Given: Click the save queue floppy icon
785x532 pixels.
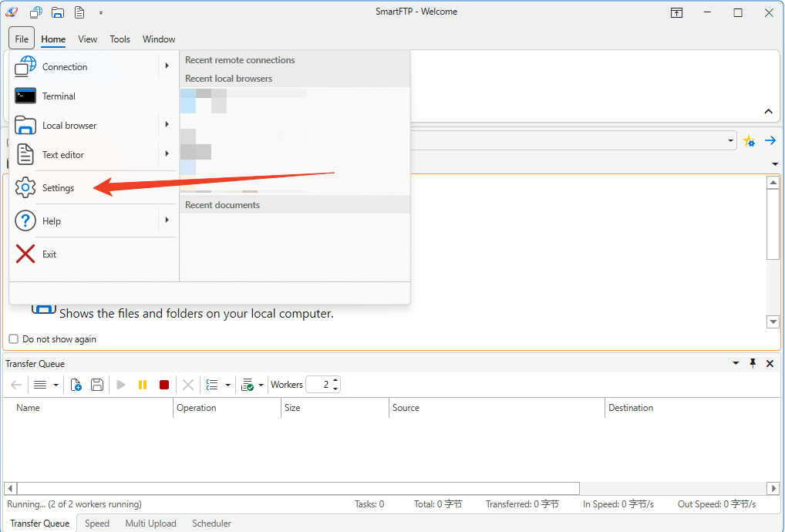Looking at the screenshot, I should coord(97,385).
